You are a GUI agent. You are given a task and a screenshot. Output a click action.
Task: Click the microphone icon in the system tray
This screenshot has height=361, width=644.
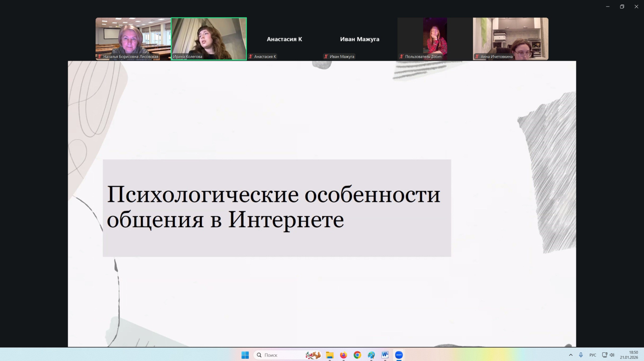(581, 355)
